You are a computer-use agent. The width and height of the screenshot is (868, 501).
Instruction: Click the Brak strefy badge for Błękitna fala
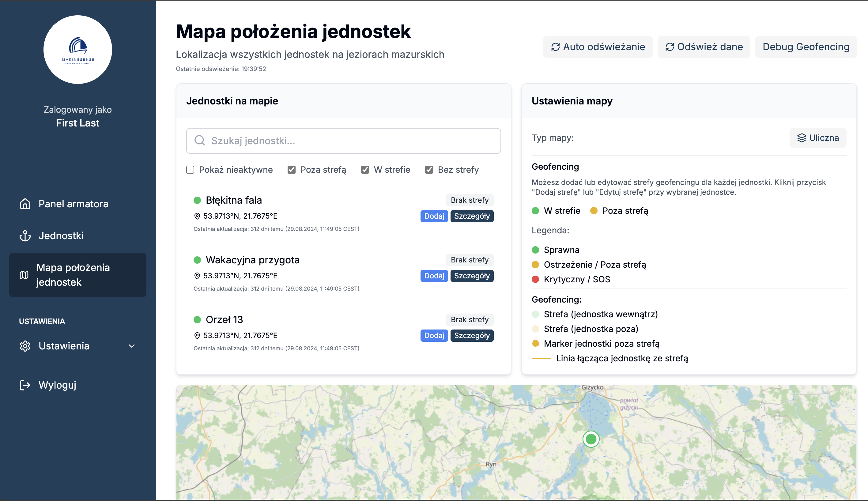pos(470,200)
